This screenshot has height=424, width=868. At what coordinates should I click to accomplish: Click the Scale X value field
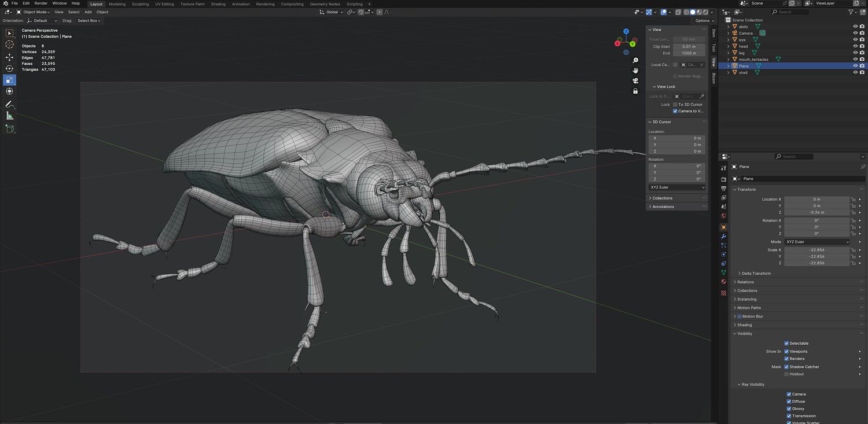click(x=816, y=250)
